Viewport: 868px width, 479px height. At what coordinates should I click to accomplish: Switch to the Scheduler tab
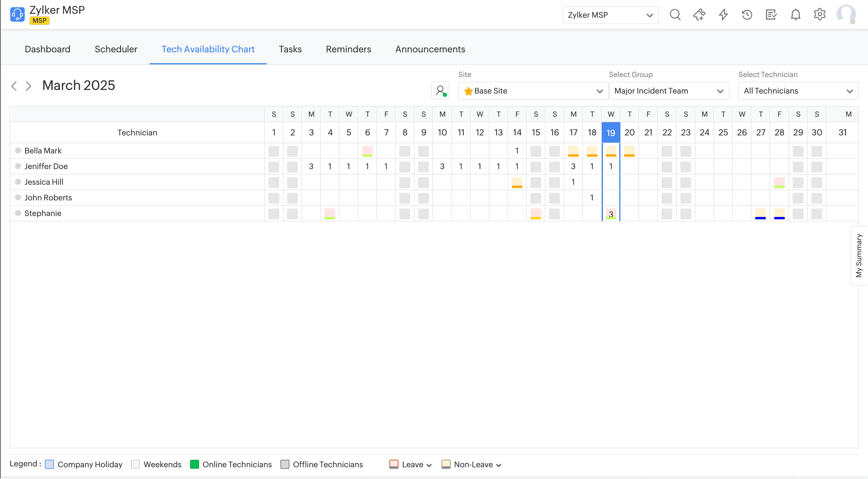click(116, 49)
